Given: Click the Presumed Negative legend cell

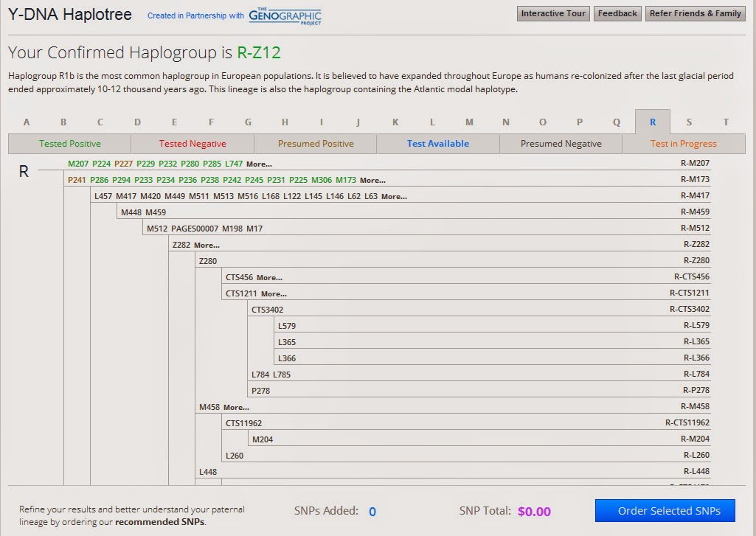Looking at the screenshot, I should (x=561, y=144).
